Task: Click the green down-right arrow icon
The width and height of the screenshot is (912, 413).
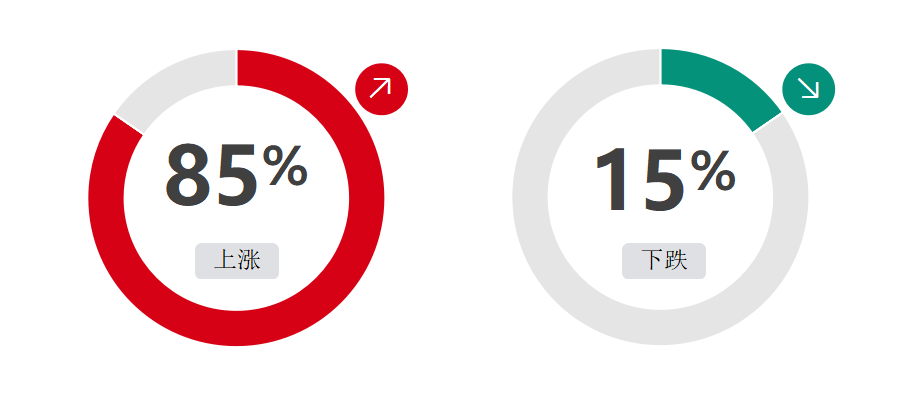Action: (x=808, y=88)
